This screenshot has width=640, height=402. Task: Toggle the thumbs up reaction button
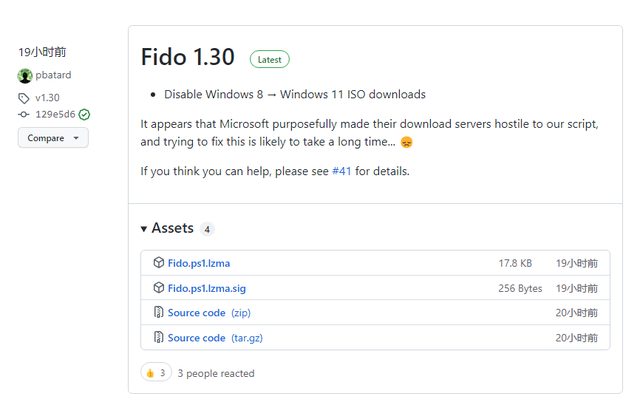155,373
